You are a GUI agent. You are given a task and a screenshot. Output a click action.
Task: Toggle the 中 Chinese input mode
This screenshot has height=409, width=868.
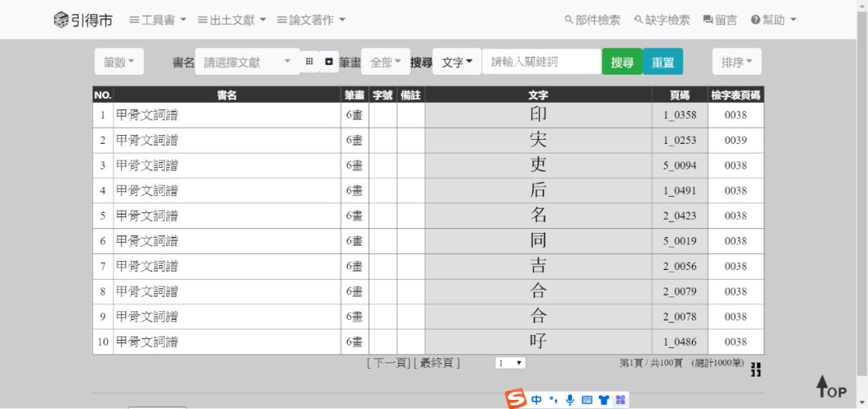point(536,399)
